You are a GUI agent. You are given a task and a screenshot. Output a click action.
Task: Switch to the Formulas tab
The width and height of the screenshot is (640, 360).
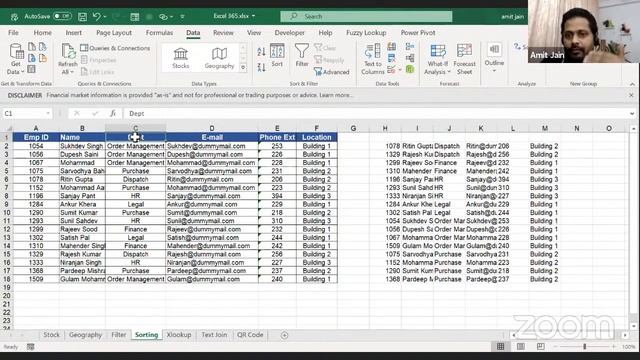point(159,33)
